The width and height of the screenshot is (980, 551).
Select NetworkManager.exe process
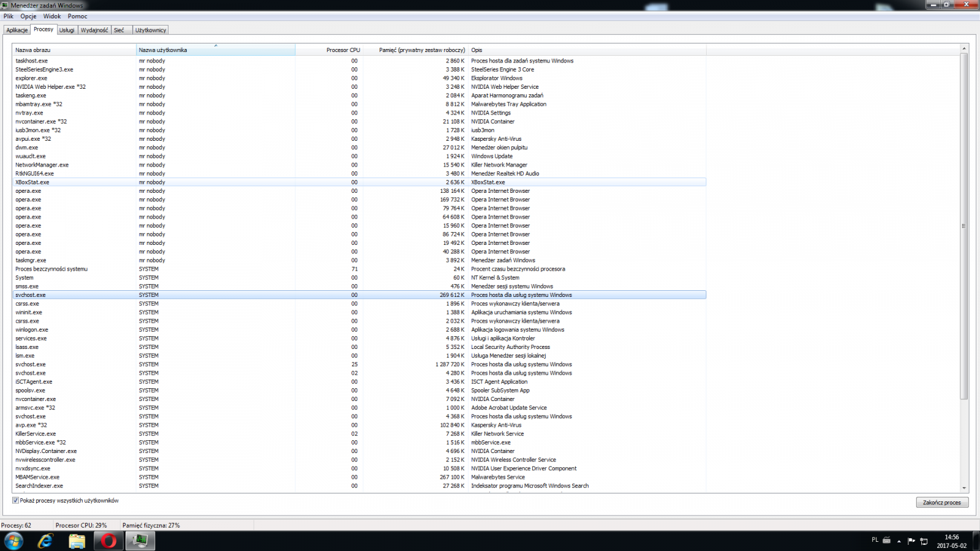click(x=360, y=165)
